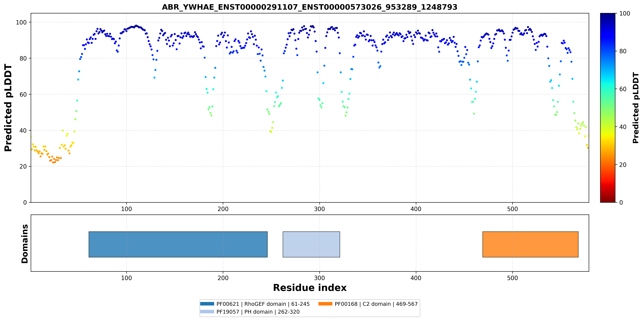The width and height of the screenshot is (644, 321).
Task: Click the colorbar 'Predicted pLDDT' label
Action: tap(636, 108)
